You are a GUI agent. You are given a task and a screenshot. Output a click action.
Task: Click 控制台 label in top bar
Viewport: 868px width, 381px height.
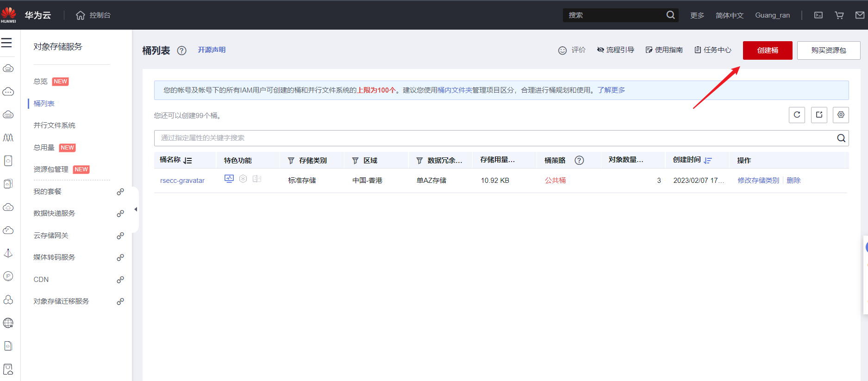pos(100,15)
